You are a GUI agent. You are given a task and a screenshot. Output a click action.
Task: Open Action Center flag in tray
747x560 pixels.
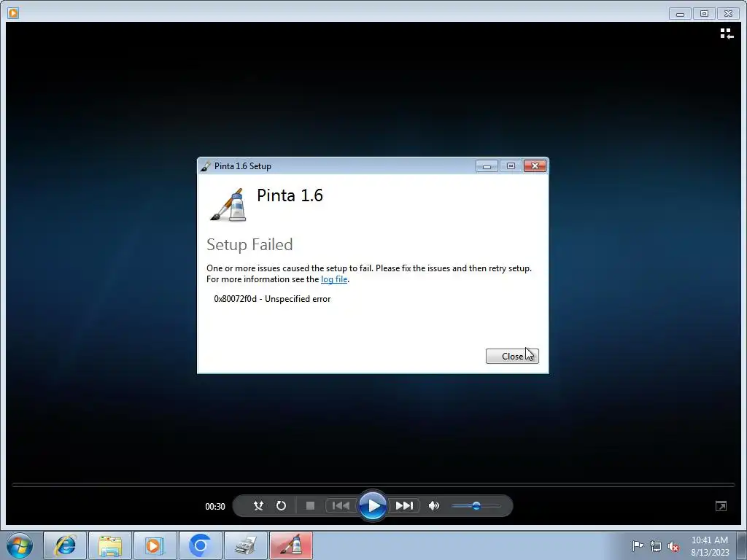pyautogui.click(x=638, y=545)
